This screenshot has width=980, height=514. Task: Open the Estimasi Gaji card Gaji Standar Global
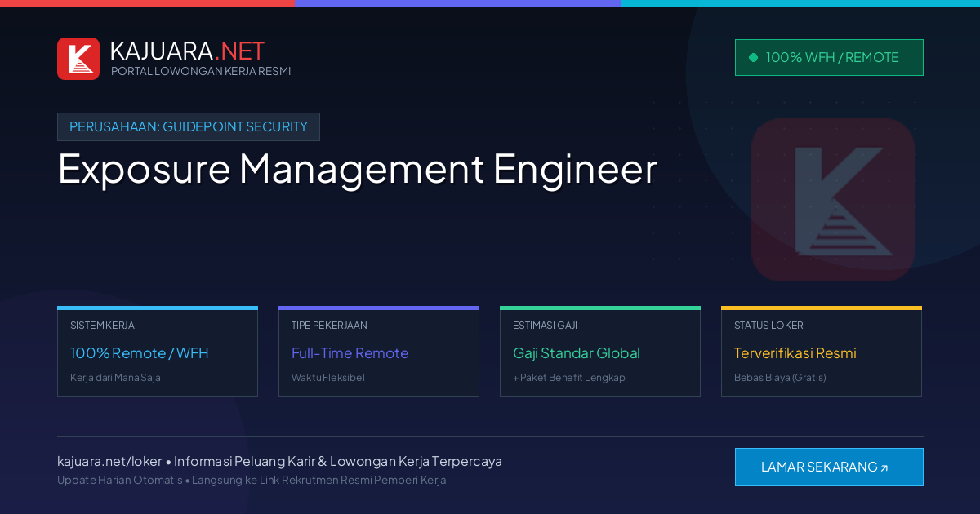[600, 352]
